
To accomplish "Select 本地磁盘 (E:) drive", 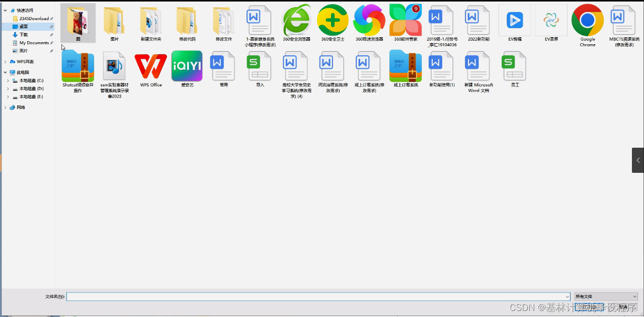I will click(31, 96).
